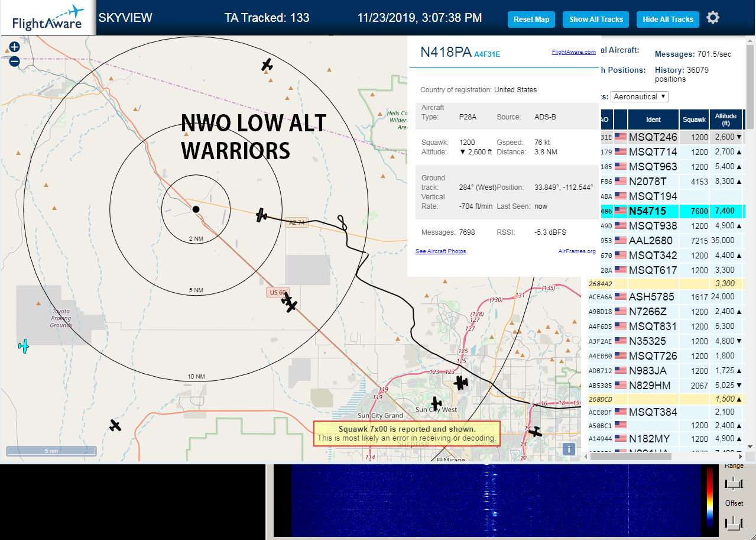756x540 pixels.
Task: Open the FlightAware.com link in the info panel
Action: coord(573,52)
